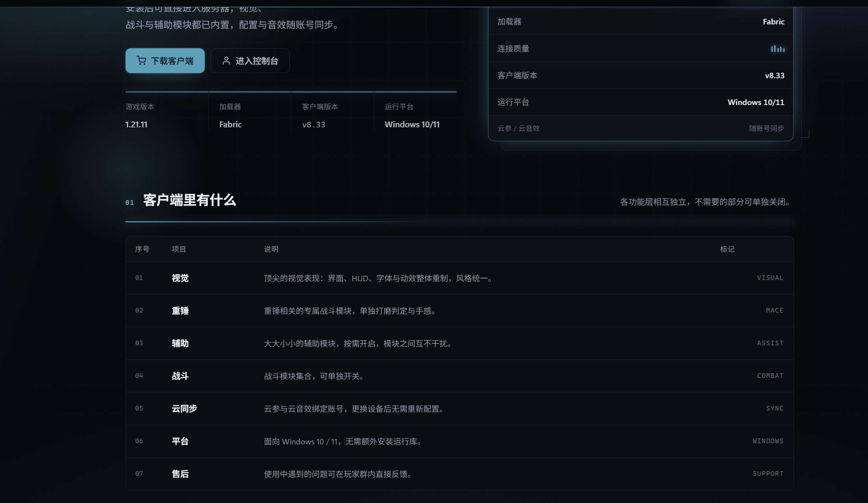Click the SUPPORT tag
868x503 pixels.
click(x=768, y=474)
